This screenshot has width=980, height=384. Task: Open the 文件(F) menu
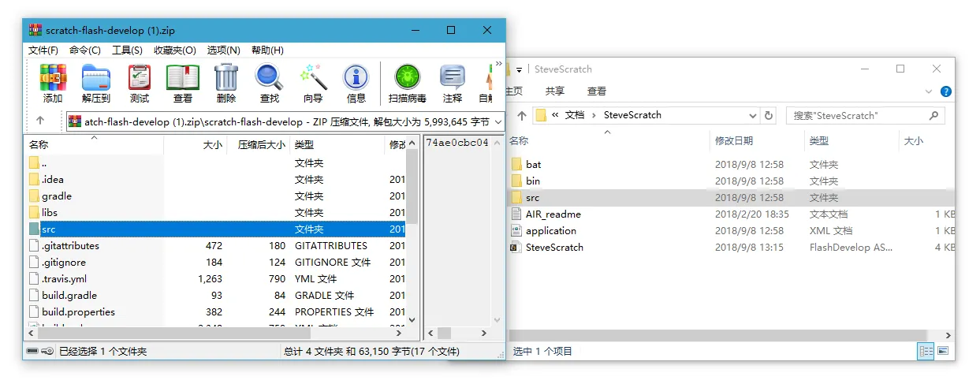[43, 50]
